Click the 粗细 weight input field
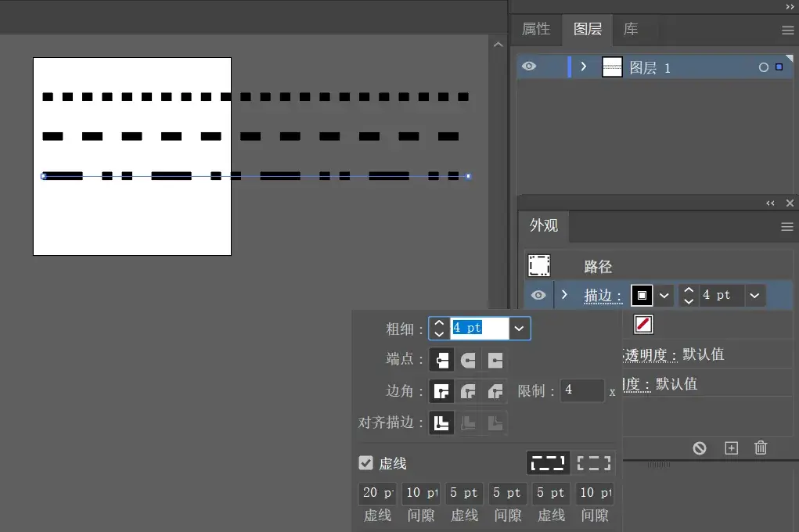This screenshot has height=532, width=799. tap(480, 328)
